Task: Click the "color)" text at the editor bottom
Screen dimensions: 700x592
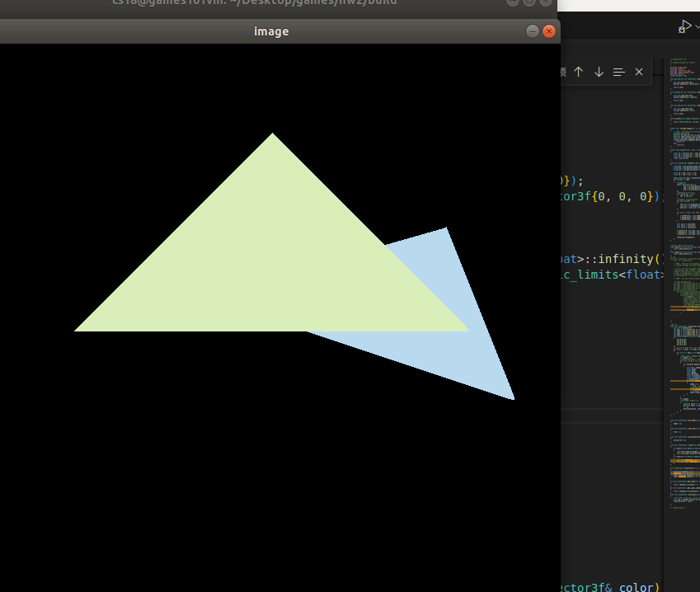Action: pos(639,587)
